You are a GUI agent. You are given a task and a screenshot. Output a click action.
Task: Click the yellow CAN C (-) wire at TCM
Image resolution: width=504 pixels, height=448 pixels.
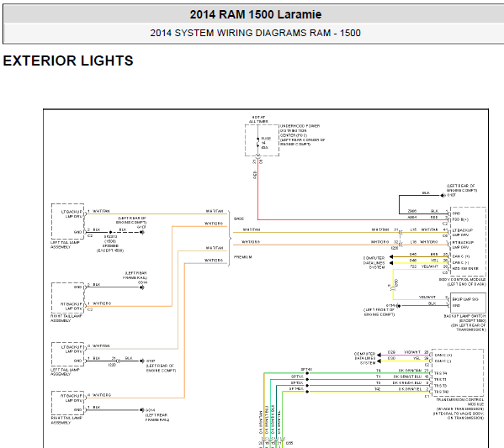(x=405, y=361)
